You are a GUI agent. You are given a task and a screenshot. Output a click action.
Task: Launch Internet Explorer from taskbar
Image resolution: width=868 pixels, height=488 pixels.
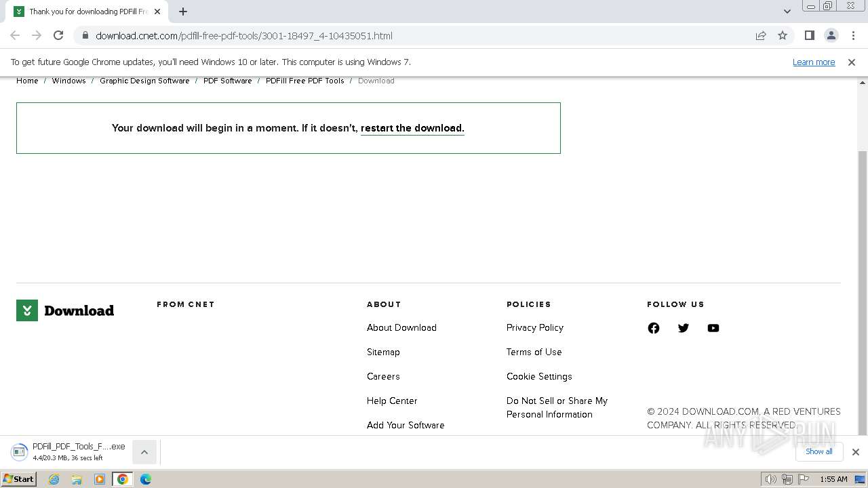click(x=54, y=479)
